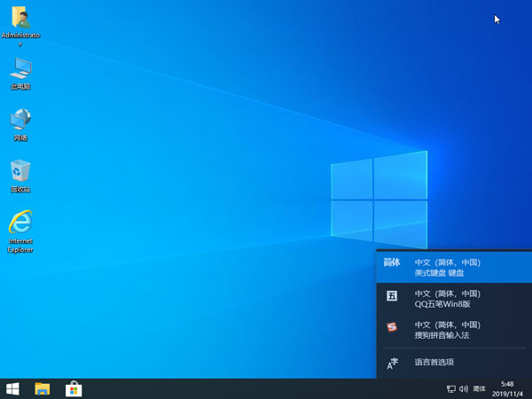Open the 此电脑 desktop icon
The height and width of the screenshot is (399, 532).
pyautogui.click(x=20, y=74)
